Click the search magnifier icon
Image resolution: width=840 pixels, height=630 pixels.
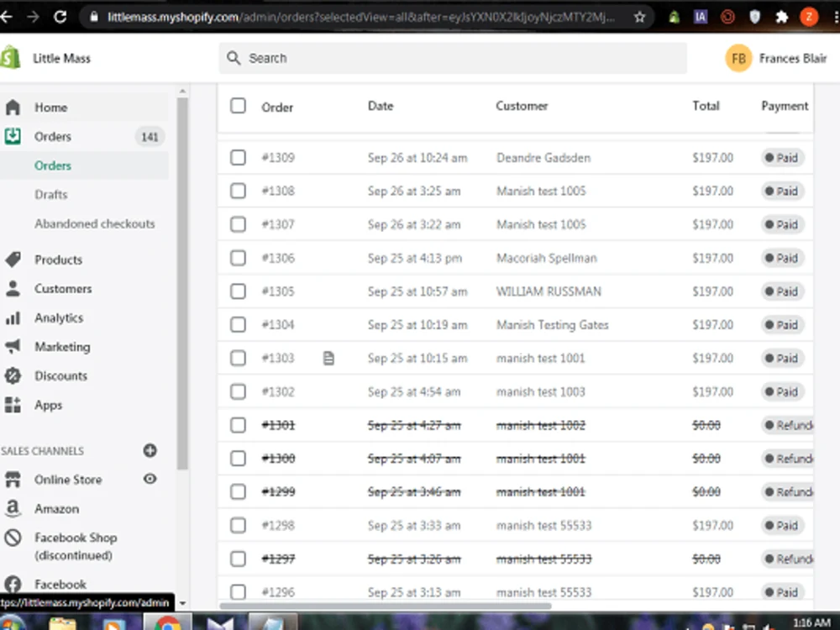click(x=234, y=58)
